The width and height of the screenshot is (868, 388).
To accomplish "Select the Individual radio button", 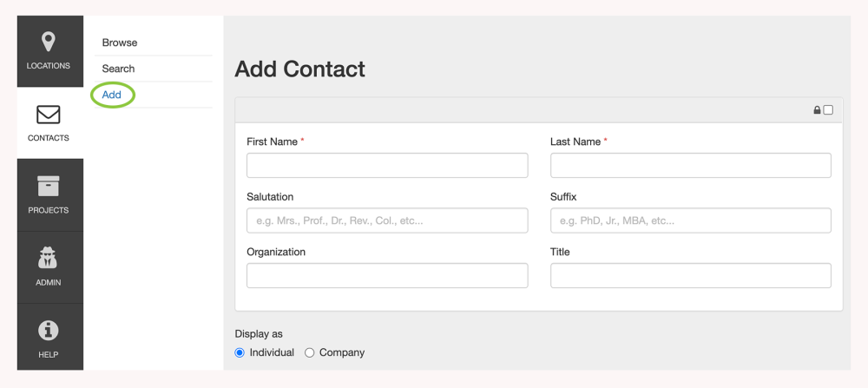I will [240, 352].
